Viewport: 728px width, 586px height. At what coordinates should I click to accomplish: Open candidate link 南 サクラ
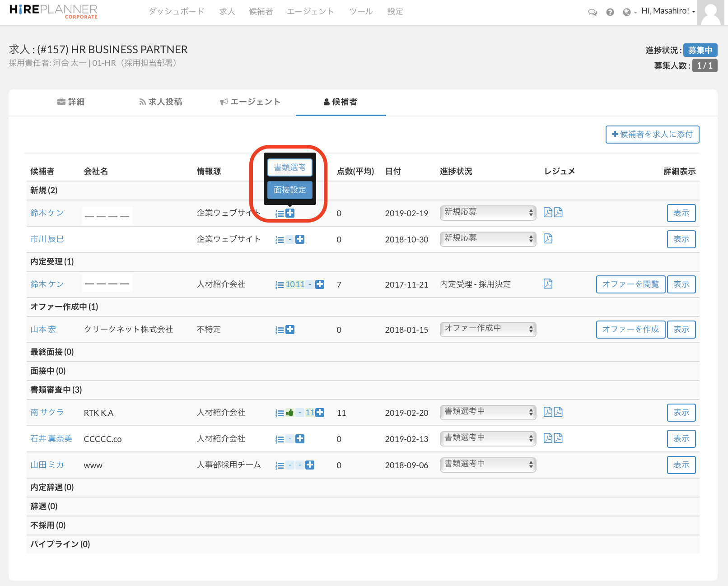(x=47, y=413)
